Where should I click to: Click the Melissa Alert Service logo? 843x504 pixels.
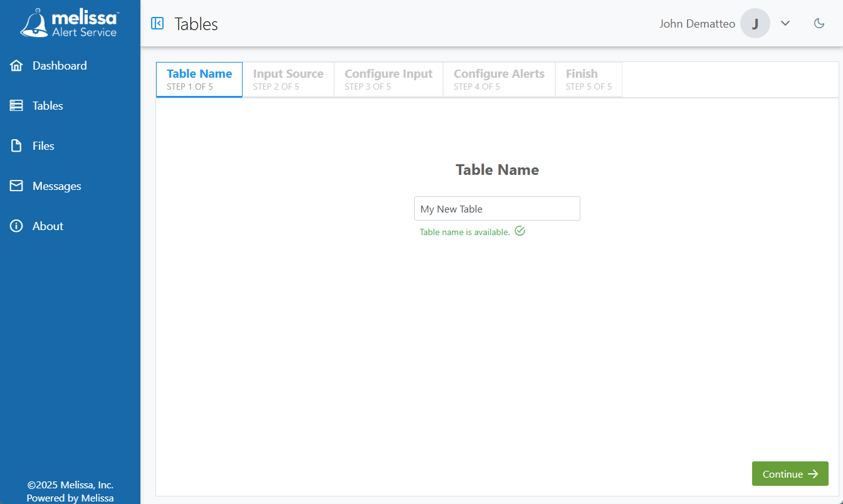69,23
